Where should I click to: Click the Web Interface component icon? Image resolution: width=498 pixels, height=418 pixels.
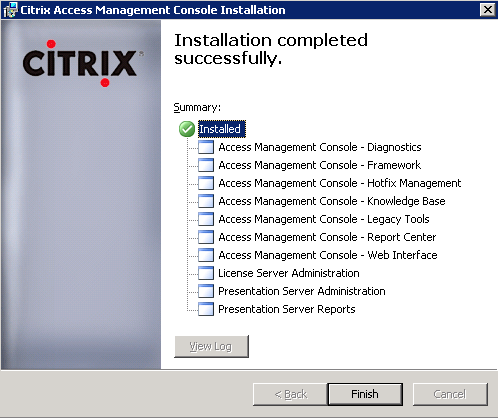point(206,255)
